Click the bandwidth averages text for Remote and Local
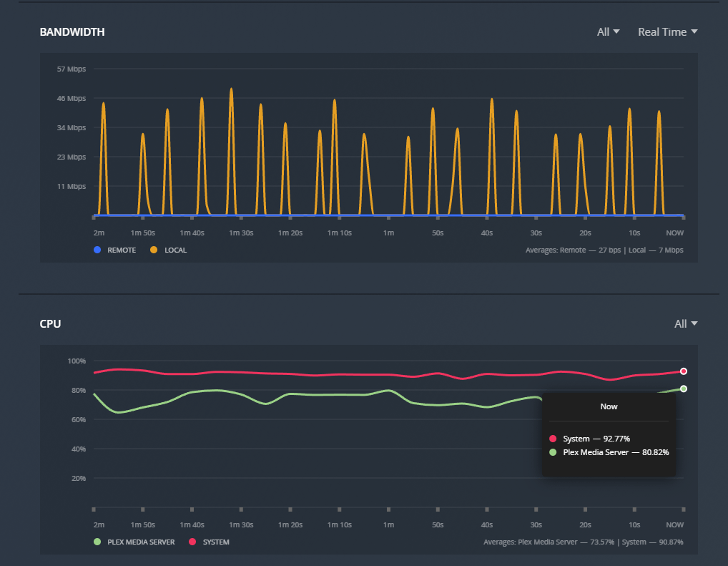The height and width of the screenshot is (566, 728). [604, 250]
